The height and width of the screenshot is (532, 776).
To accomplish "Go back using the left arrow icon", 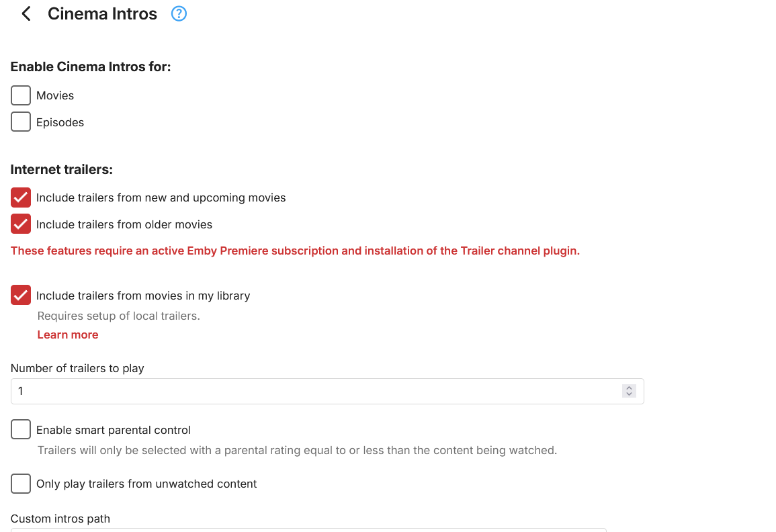I will click(26, 13).
